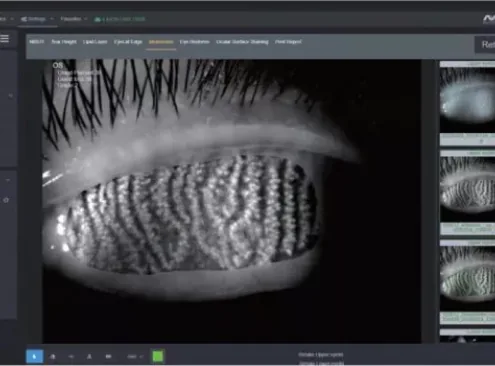Open the hamburger menu icon
This screenshot has height=366, width=495.
pyautogui.click(x=5, y=38)
